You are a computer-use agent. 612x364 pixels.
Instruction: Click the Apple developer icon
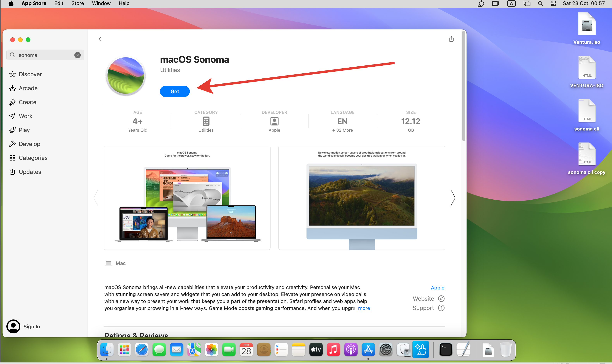click(x=274, y=121)
